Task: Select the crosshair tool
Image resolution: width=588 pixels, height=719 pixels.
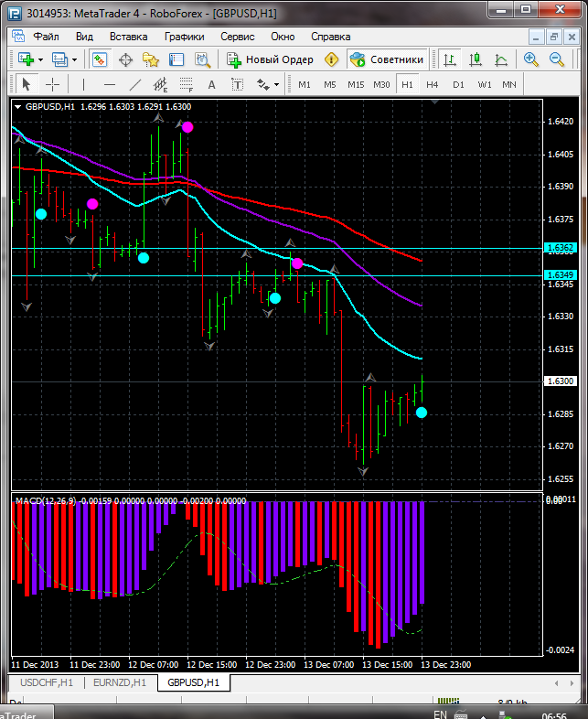Action: pos(53,84)
